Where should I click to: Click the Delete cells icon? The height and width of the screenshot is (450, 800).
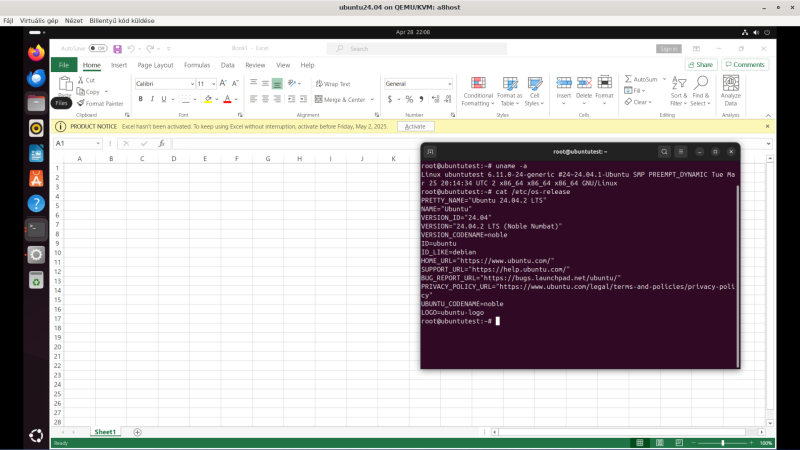[584, 83]
